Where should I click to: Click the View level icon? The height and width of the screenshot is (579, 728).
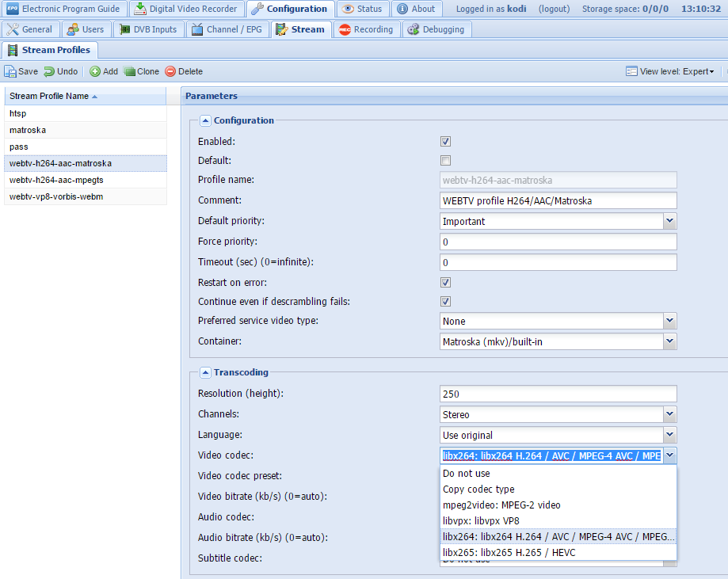[631, 71]
